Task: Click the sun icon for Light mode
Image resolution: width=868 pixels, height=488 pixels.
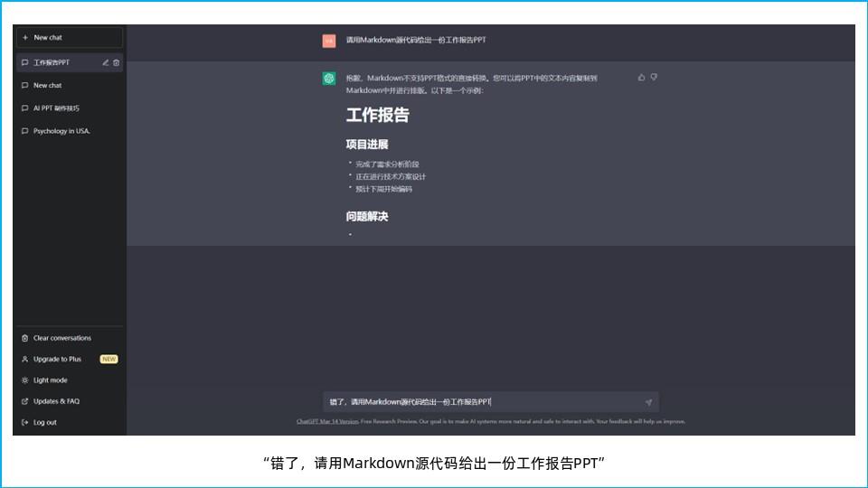Action: click(25, 380)
